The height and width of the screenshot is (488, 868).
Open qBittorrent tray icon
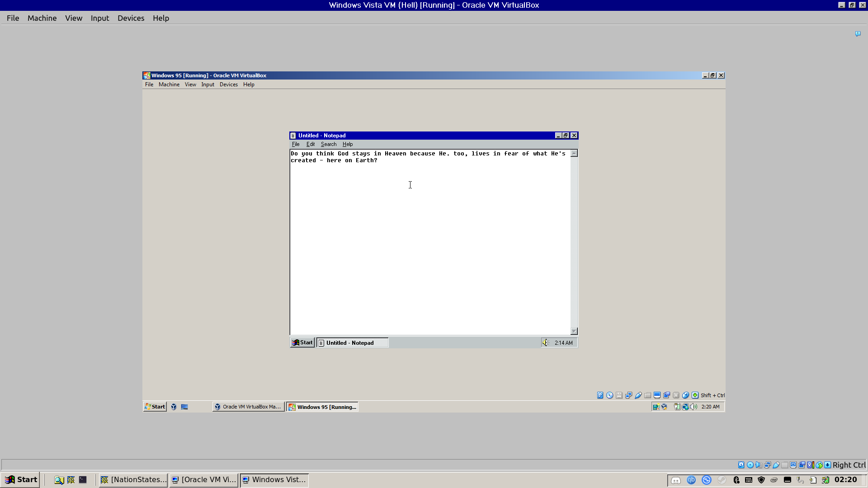click(691, 480)
